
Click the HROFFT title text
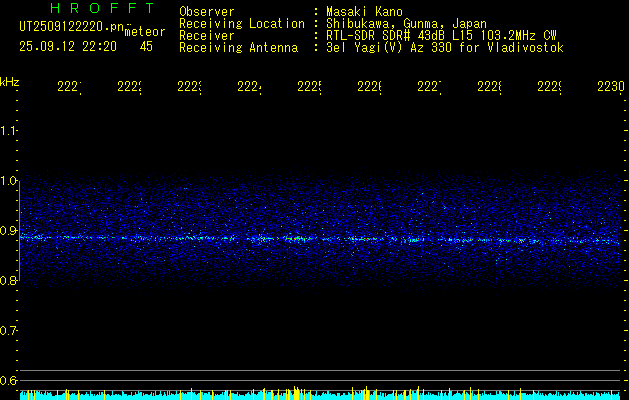103,8
